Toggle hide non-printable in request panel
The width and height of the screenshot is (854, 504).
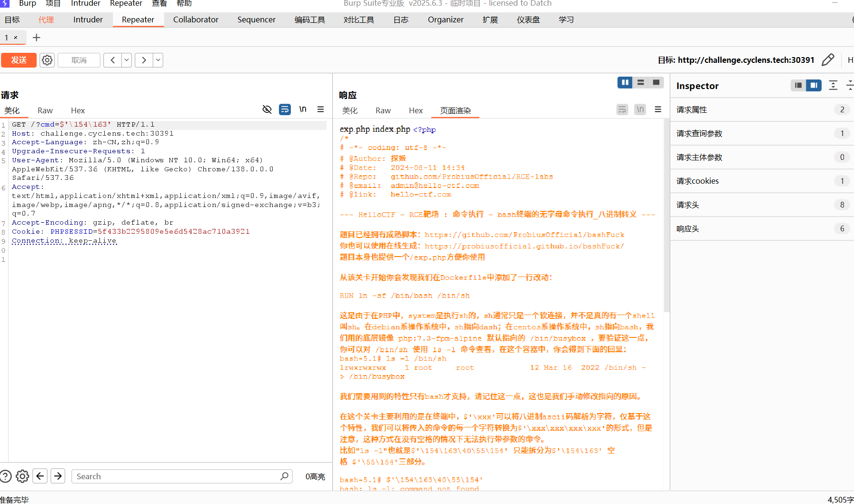point(267,109)
